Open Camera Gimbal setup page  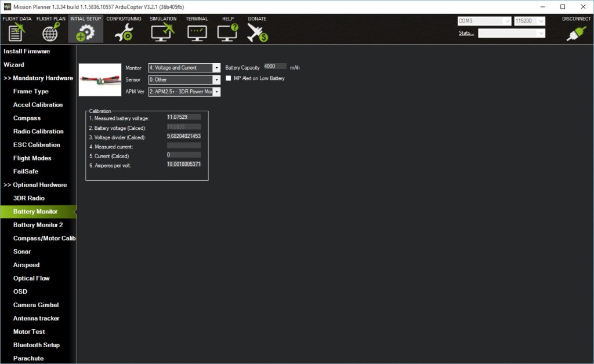(36, 305)
